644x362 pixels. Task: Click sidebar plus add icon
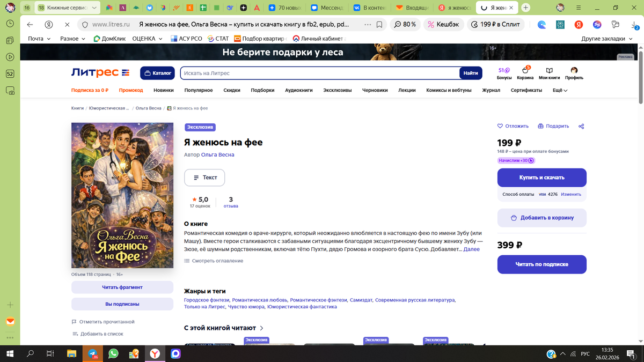(10, 305)
